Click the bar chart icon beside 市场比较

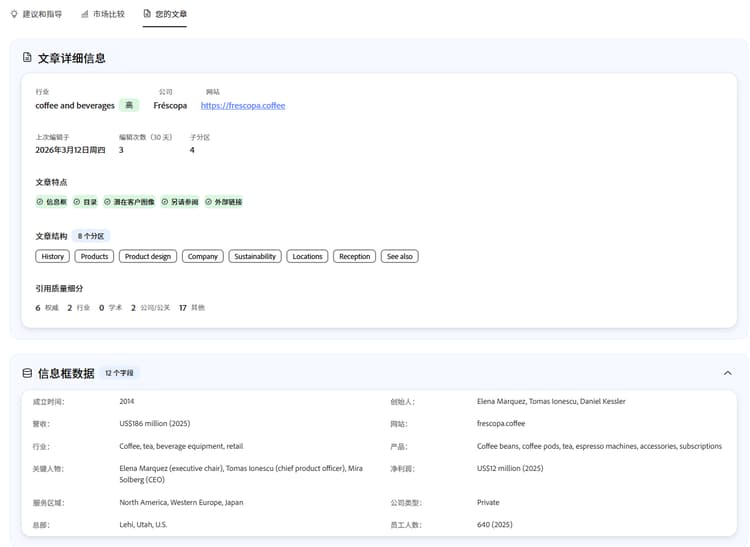pyautogui.click(x=85, y=14)
